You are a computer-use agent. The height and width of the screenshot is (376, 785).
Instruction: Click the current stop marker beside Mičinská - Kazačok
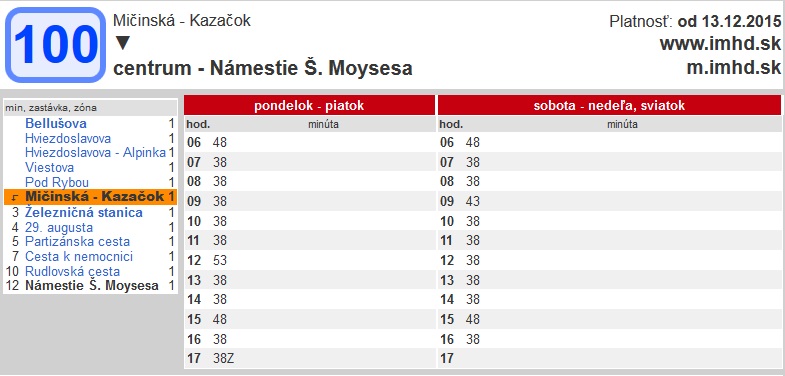coord(14,198)
